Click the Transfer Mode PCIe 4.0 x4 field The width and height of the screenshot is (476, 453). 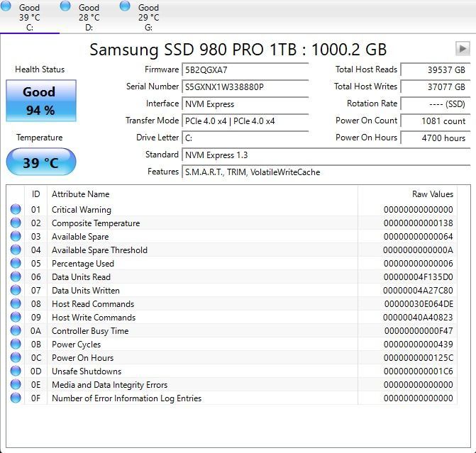pos(245,121)
